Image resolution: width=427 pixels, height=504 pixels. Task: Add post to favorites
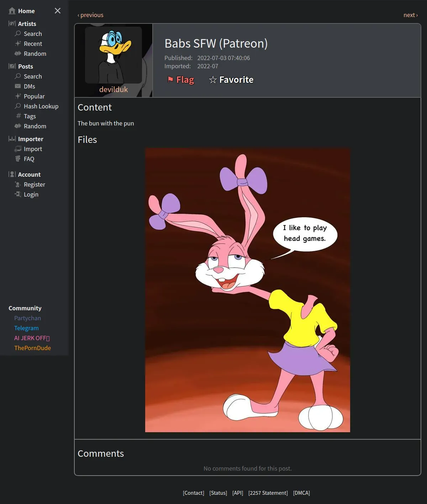[x=231, y=80]
